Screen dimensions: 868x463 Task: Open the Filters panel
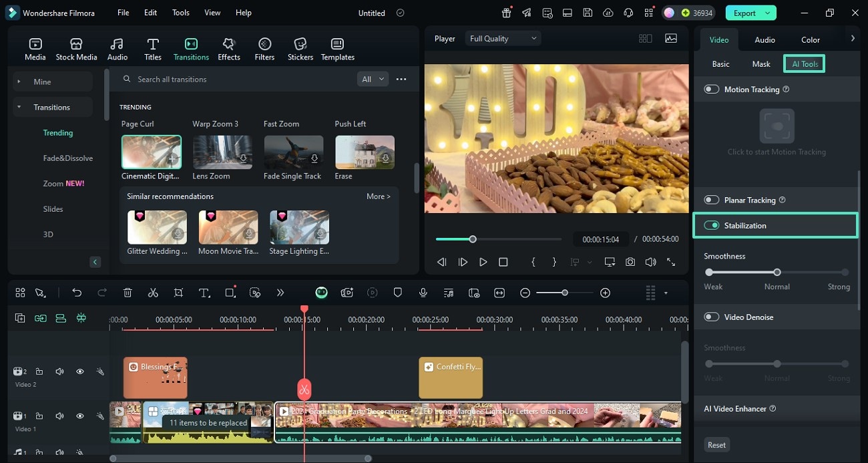pyautogui.click(x=264, y=49)
